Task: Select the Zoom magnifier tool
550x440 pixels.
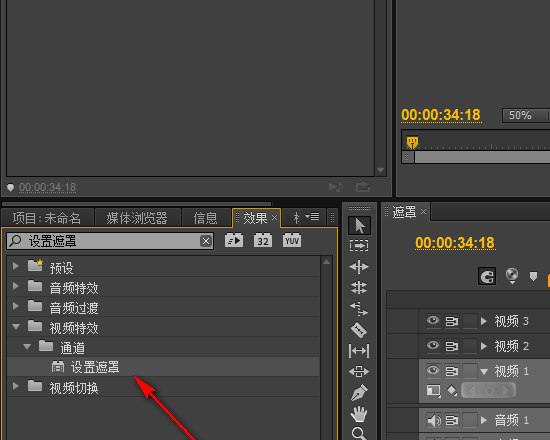Action: pyautogui.click(x=359, y=433)
